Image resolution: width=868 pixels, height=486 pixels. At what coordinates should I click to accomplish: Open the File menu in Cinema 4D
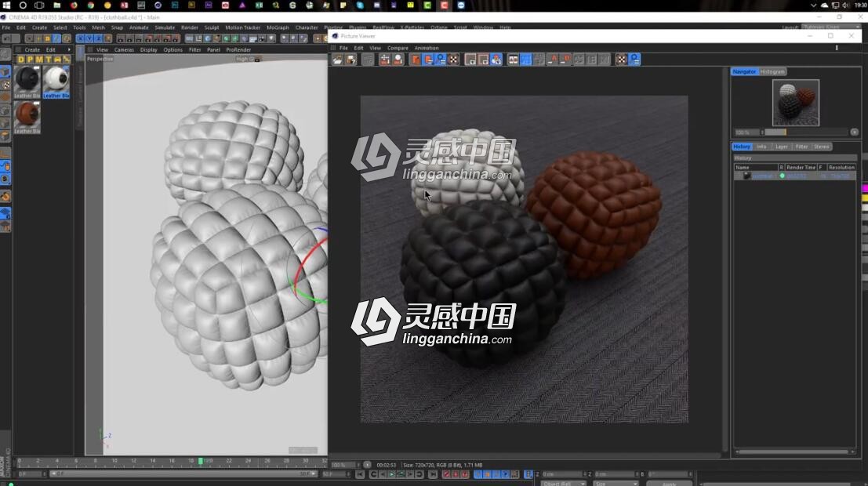pyautogui.click(x=6, y=27)
